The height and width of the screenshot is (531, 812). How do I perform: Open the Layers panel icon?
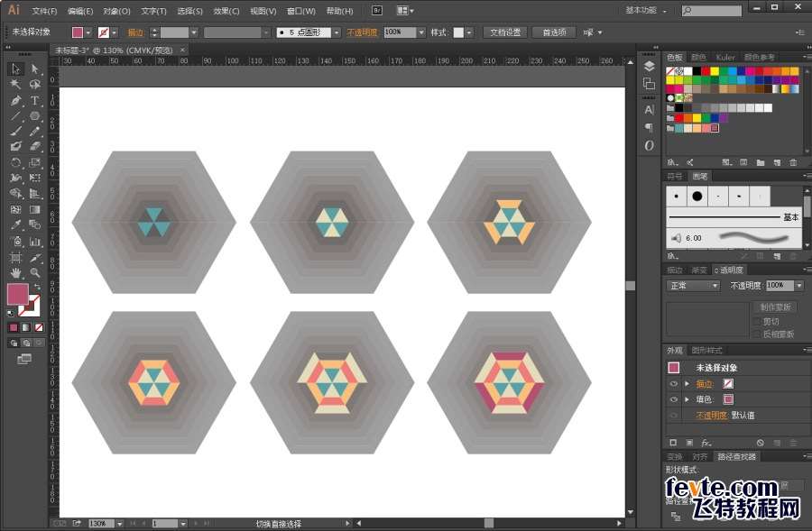(649, 66)
